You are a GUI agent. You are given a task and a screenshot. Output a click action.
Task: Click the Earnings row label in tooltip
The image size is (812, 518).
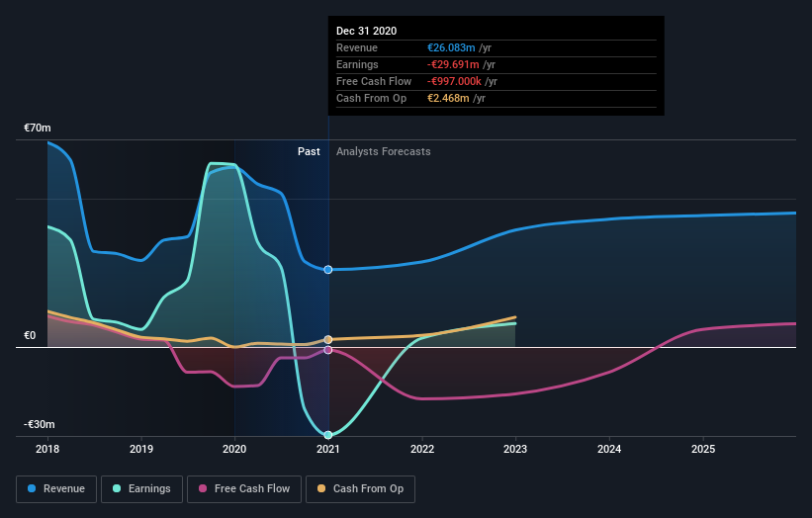[357, 64]
